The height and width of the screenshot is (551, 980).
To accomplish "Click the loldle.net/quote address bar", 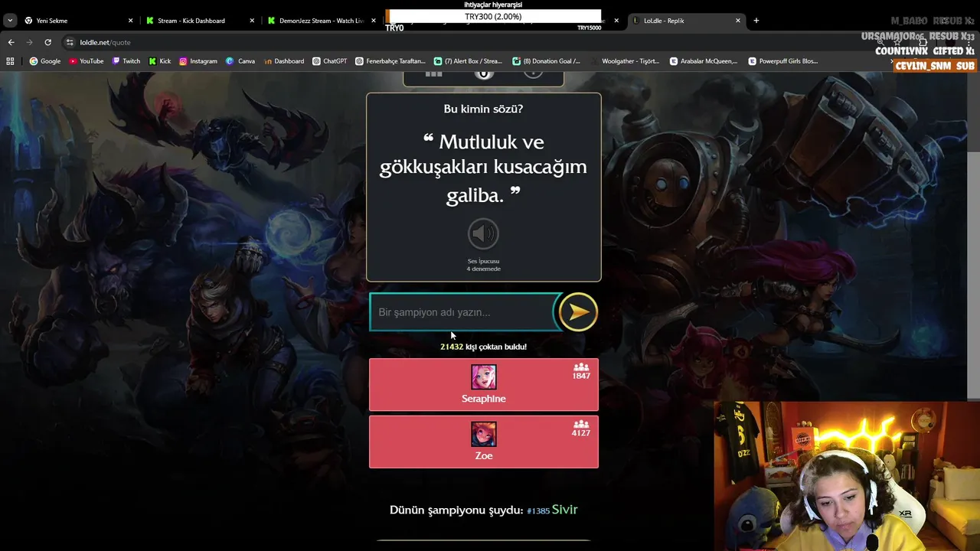I will pyautogui.click(x=105, y=42).
